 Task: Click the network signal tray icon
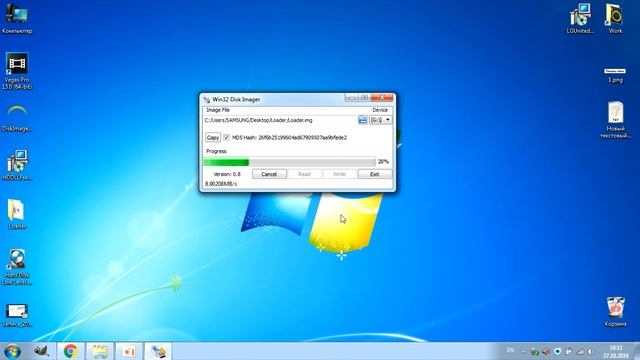[x=580, y=351]
